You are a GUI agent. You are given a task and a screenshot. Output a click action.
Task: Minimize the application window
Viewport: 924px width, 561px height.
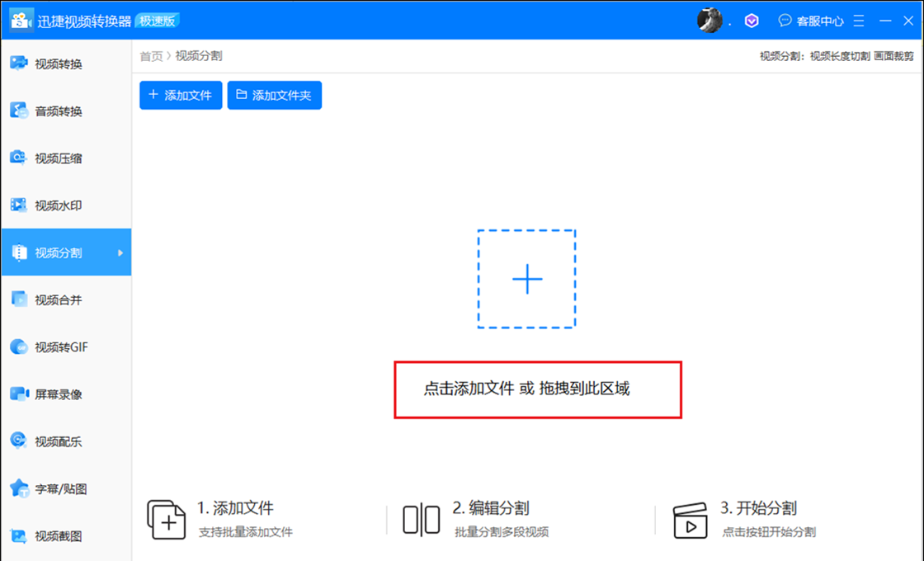[x=885, y=21]
